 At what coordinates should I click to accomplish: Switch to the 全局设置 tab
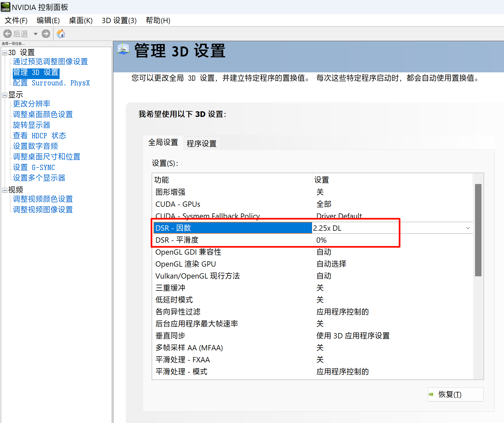click(x=163, y=142)
